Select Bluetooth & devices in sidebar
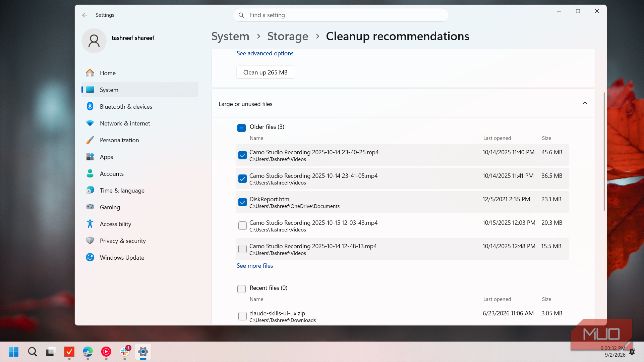 [x=140, y=106]
